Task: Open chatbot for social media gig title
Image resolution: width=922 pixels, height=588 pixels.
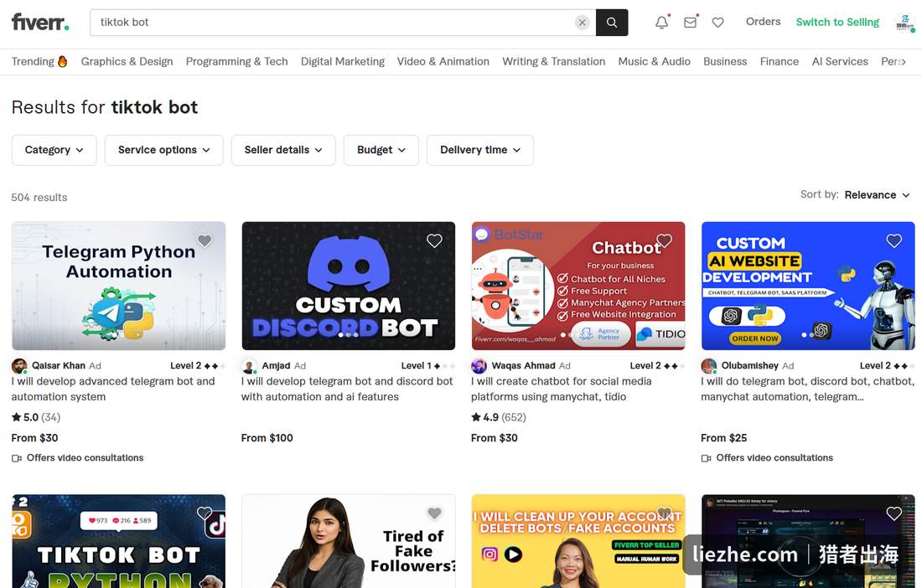Action: (561, 389)
